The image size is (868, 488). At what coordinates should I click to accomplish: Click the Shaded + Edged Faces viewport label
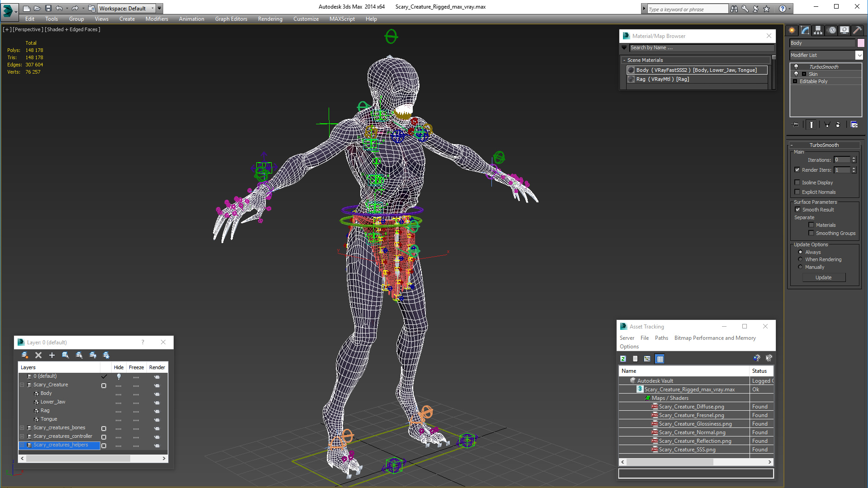click(72, 29)
